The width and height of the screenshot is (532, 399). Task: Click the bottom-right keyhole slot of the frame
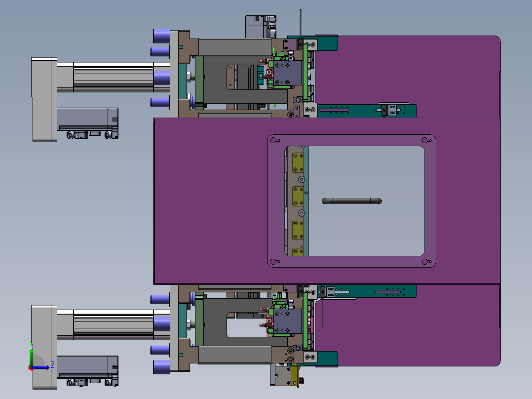[426, 261]
